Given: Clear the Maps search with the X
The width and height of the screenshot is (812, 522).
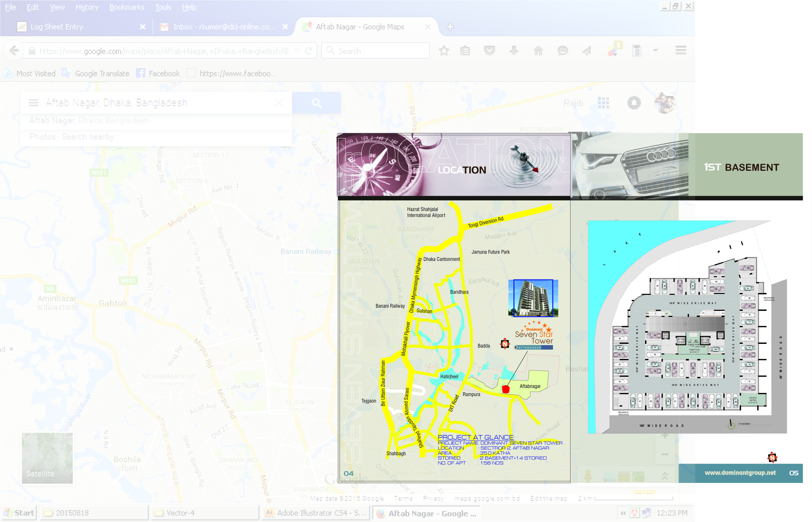Looking at the screenshot, I should 279,103.
